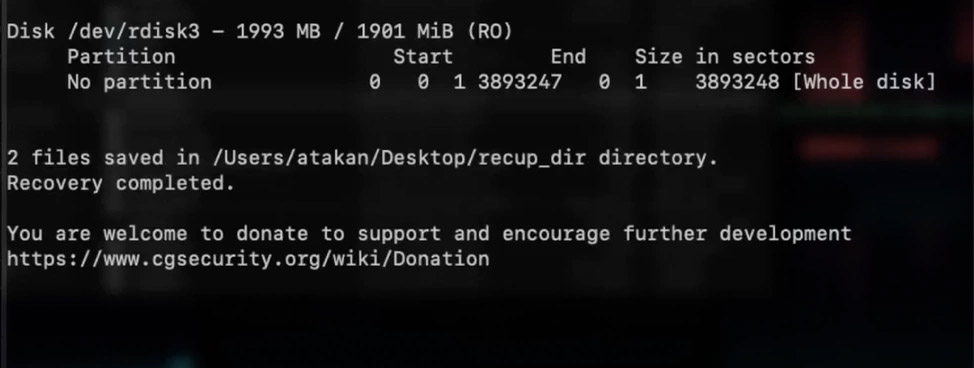Click the "1993 MB" disk size text
Screen dimensions: 974x368
click(278, 31)
